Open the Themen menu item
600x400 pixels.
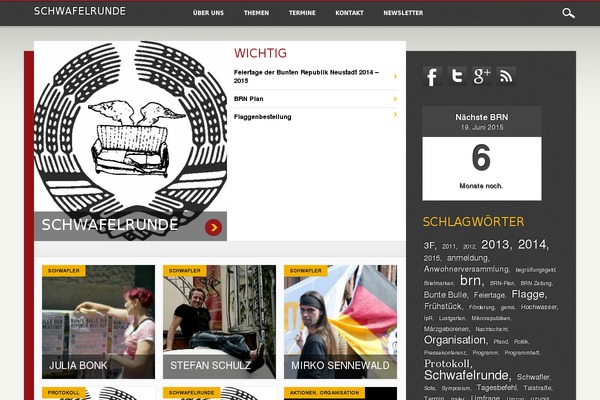[256, 13]
